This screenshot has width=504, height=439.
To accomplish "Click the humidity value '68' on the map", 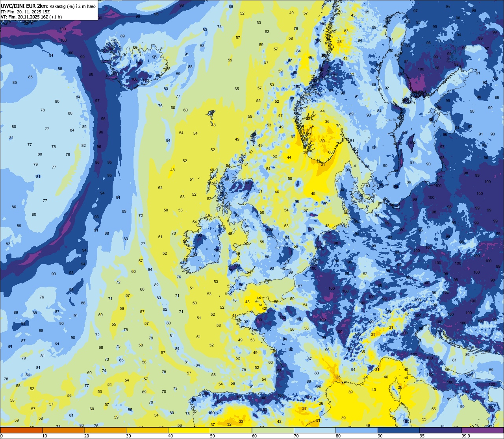I will click(x=101, y=347).
